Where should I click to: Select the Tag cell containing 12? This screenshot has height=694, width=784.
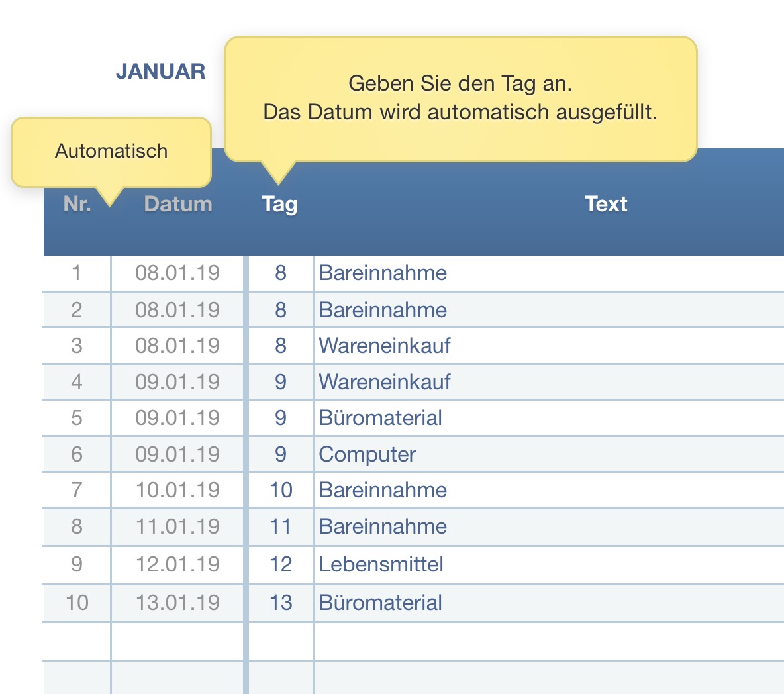(281, 564)
